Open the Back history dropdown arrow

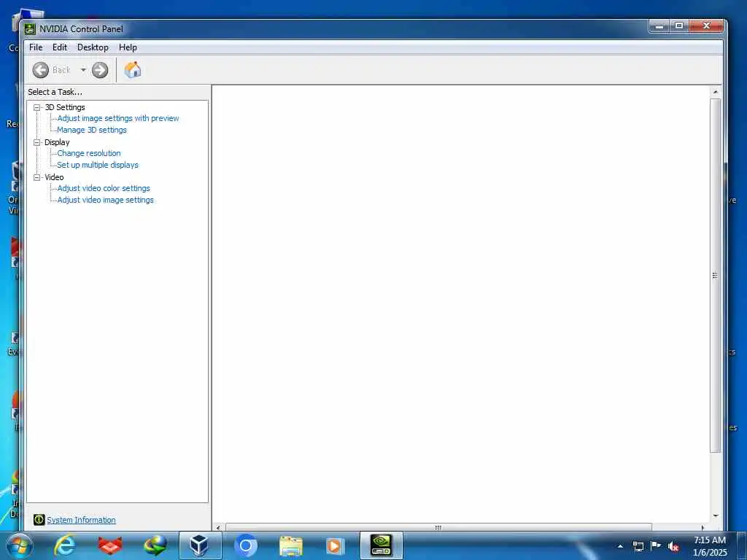pos(83,70)
